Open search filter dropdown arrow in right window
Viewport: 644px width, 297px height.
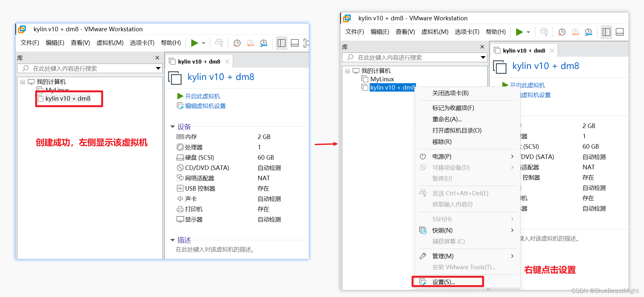coord(483,57)
